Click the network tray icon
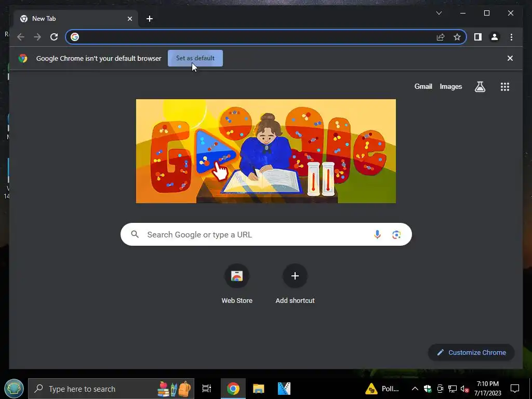Image resolution: width=532 pixels, height=399 pixels. pos(453,389)
